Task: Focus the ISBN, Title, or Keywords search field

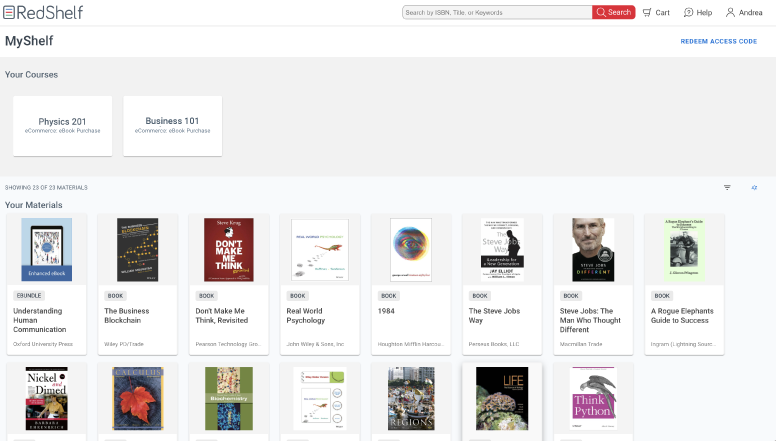Action: click(497, 12)
